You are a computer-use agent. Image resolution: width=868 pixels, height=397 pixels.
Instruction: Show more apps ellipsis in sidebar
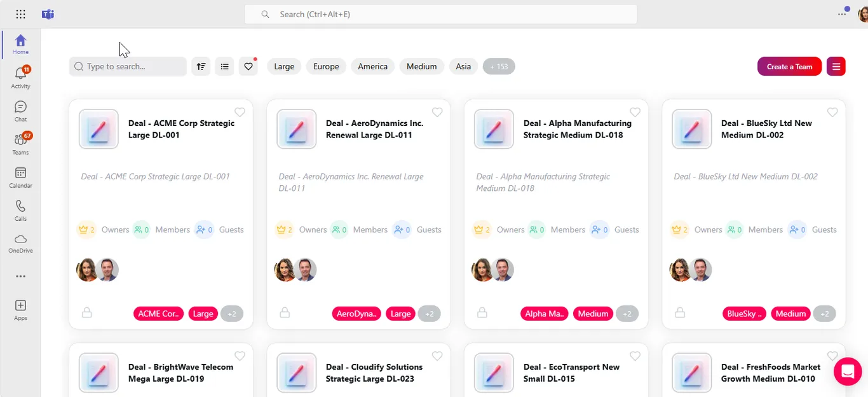click(20, 276)
